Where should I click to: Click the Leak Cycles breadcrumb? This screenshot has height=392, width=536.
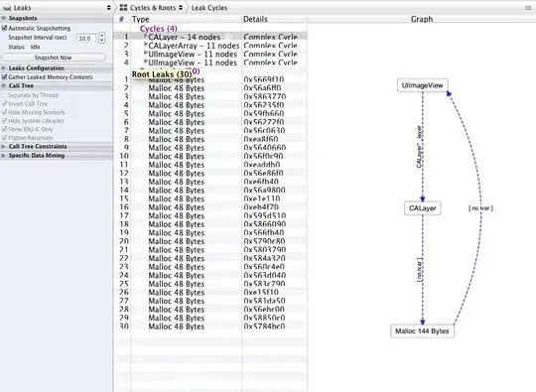pyautogui.click(x=209, y=8)
